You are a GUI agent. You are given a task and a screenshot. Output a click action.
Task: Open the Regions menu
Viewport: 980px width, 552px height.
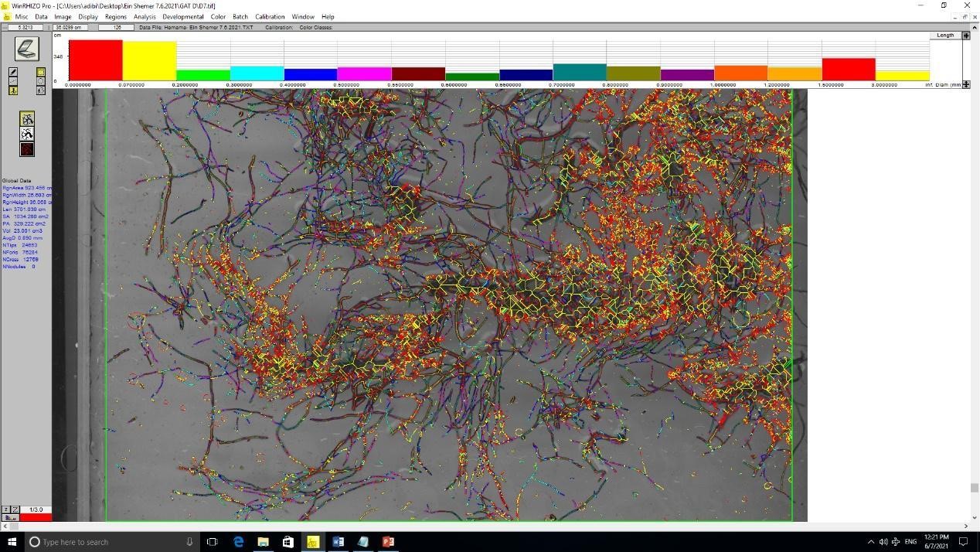click(x=116, y=16)
